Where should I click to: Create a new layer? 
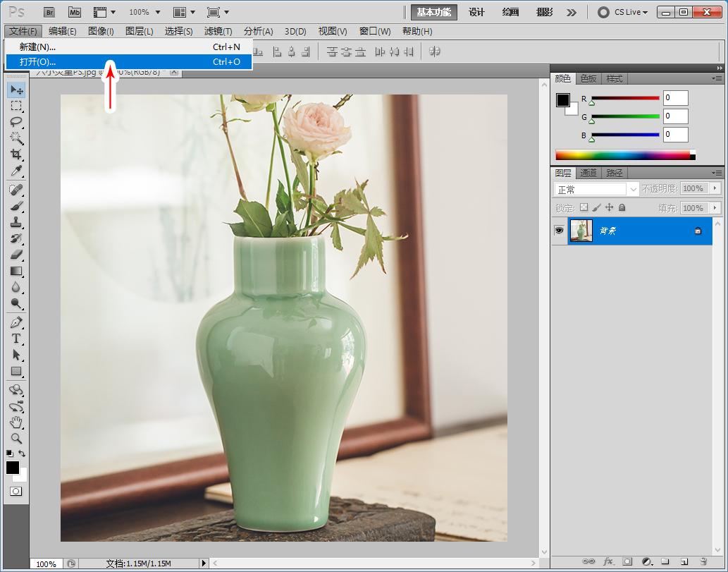tap(684, 561)
